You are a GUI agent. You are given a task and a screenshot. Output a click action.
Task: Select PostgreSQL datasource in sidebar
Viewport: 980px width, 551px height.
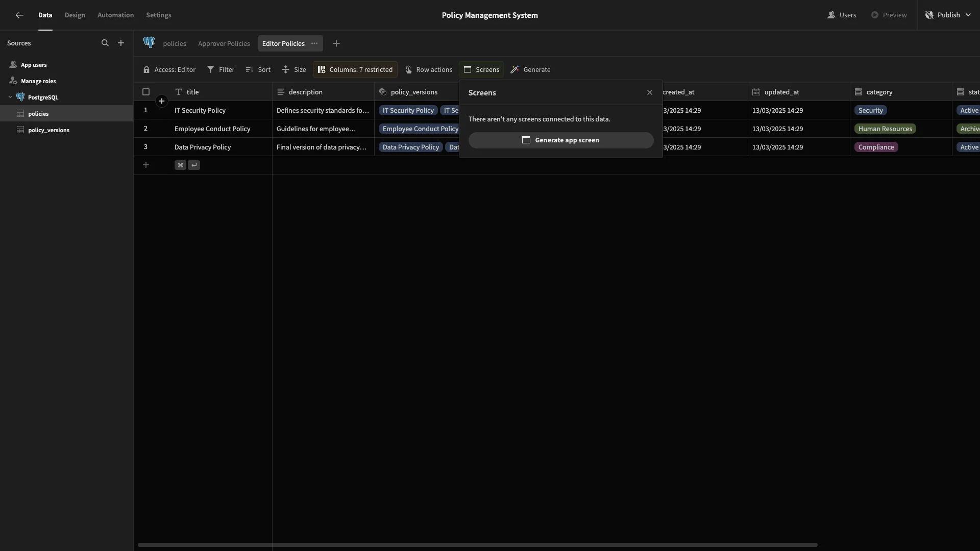(x=66, y=97)
